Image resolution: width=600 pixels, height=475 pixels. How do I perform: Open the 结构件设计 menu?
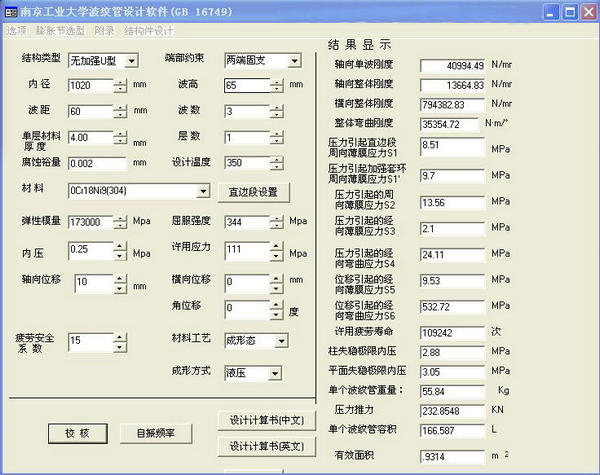[x=149, y=31]
